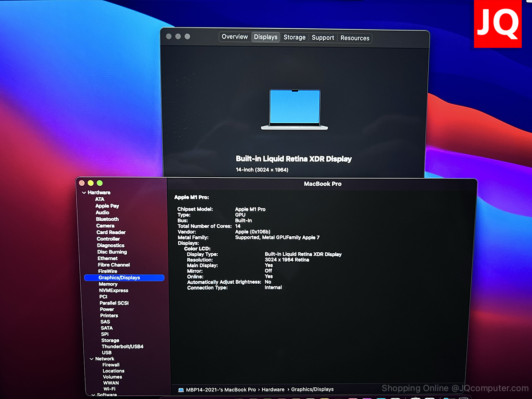This screenshot has width=532, height=399.
Task: Open the Card Reader entry
Action: point(111,232)
